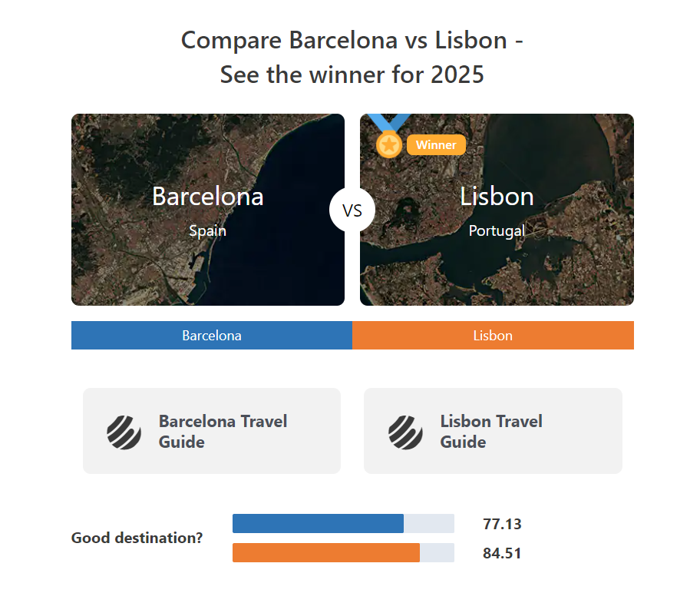
Task: Select the blue Barcelona tab
Action: 212,335
